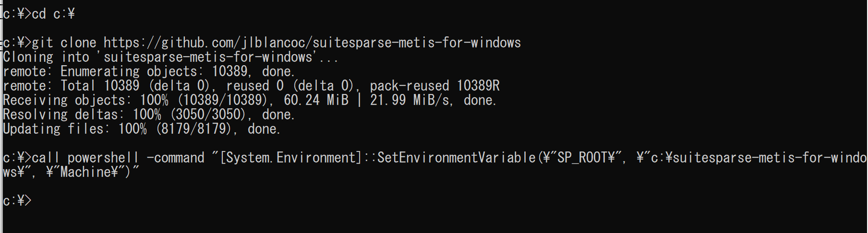Screen dimensions: 868x233
Task: Click the '[System.Environment]' text in command
Action: pyautogui.click(x=290, y=158)
